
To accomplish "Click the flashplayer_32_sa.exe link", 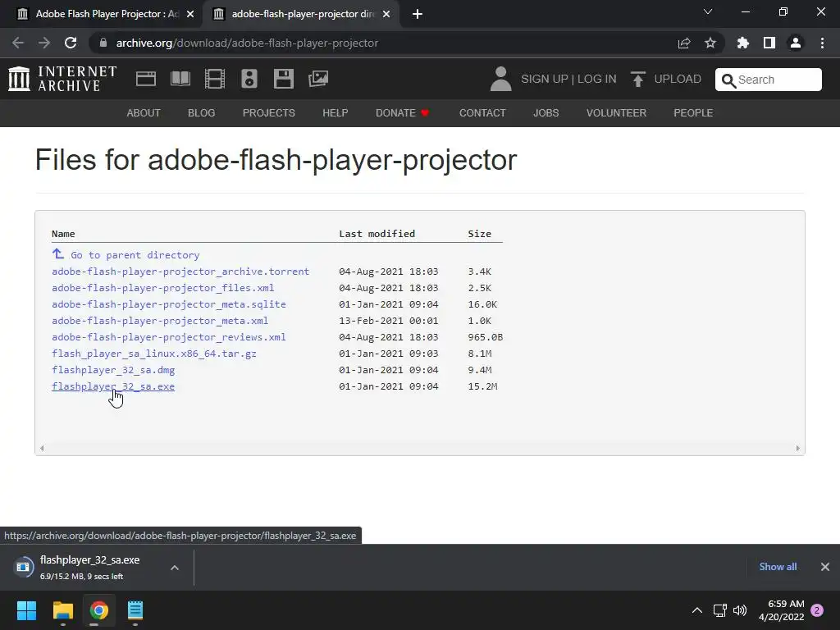I will tap(113, 386).
